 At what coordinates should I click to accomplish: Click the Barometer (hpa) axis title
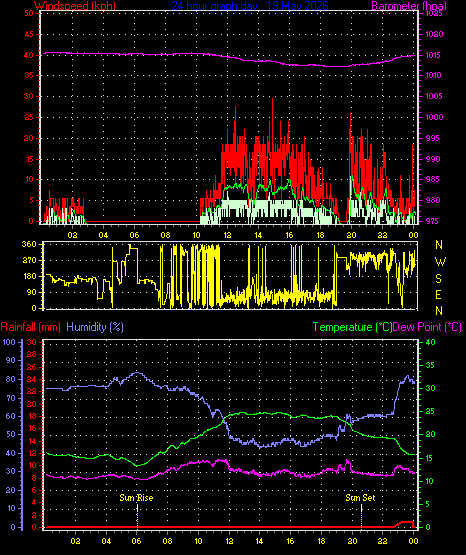tap(409, 6)
